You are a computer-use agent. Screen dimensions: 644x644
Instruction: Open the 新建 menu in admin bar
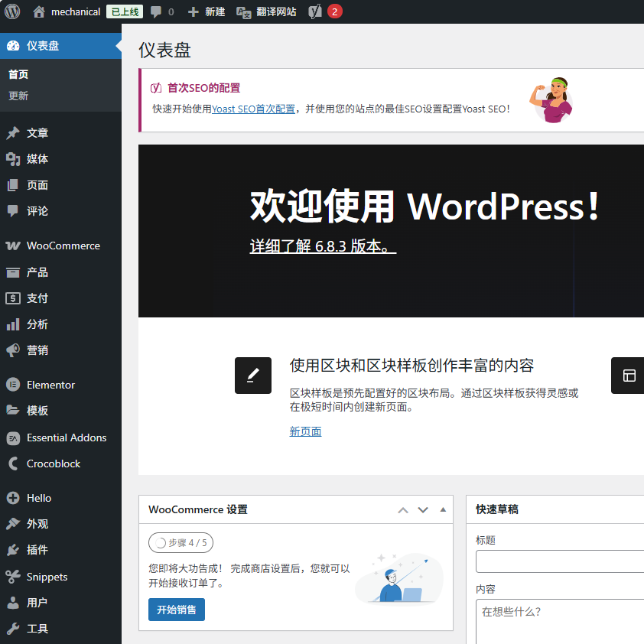pyautogui.click(x=207, y=11)
